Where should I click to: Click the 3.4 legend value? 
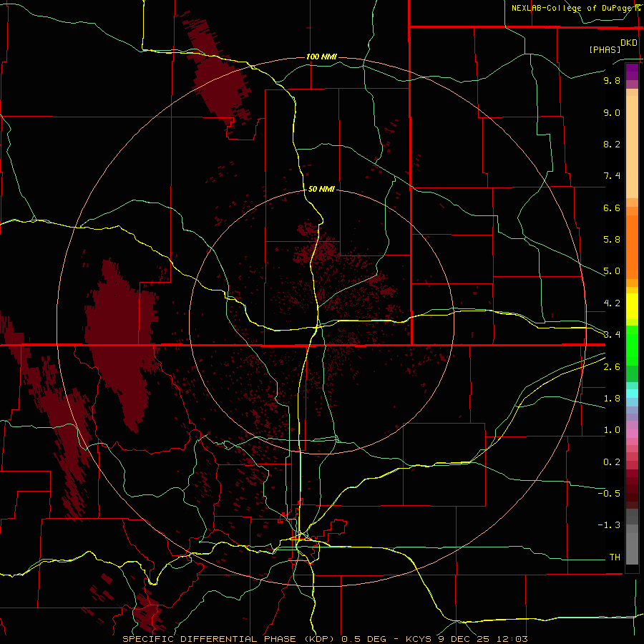pos(612,335)
